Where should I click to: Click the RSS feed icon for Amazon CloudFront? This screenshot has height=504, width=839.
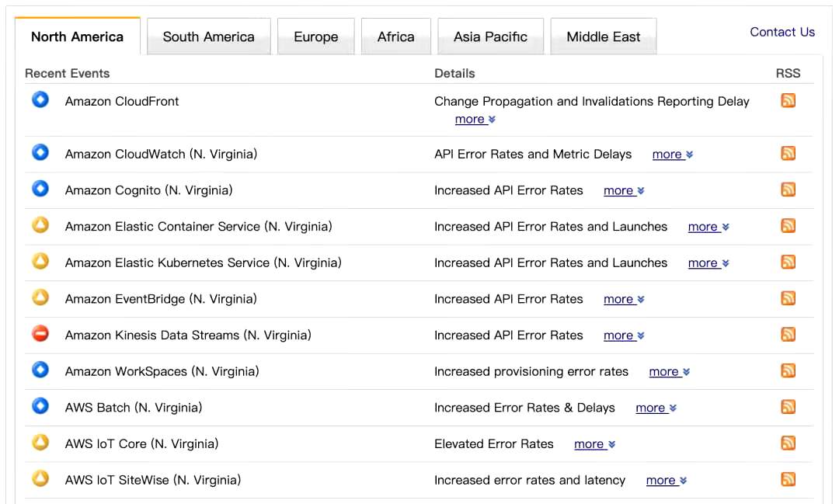[x=788, y=100]
